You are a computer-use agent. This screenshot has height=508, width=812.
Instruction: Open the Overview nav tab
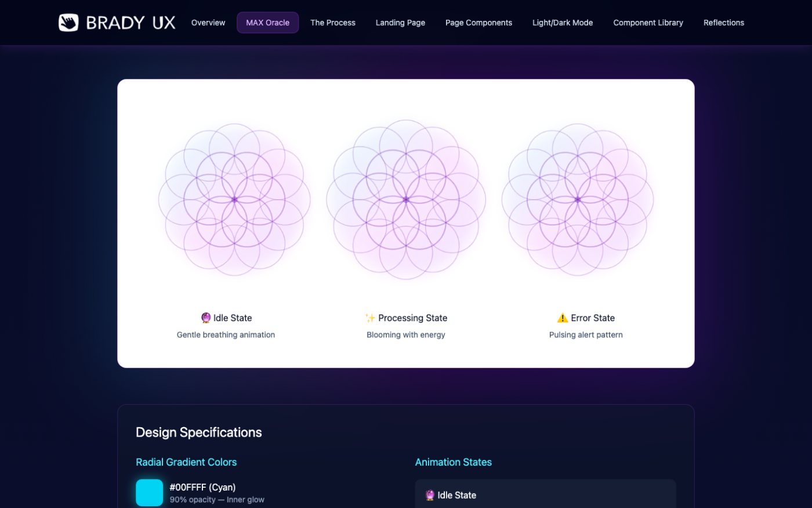[208, 23]
